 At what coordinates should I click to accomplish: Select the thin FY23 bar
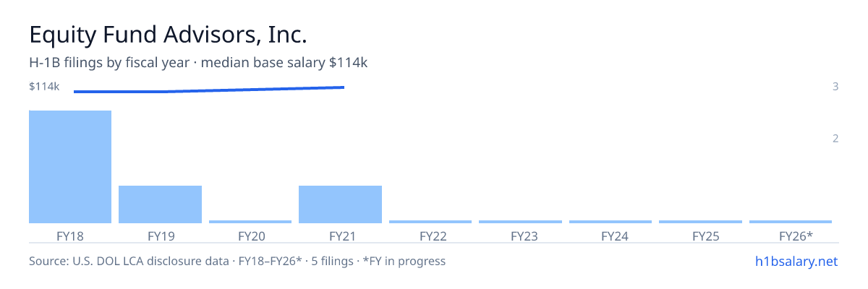pos(520,222)
